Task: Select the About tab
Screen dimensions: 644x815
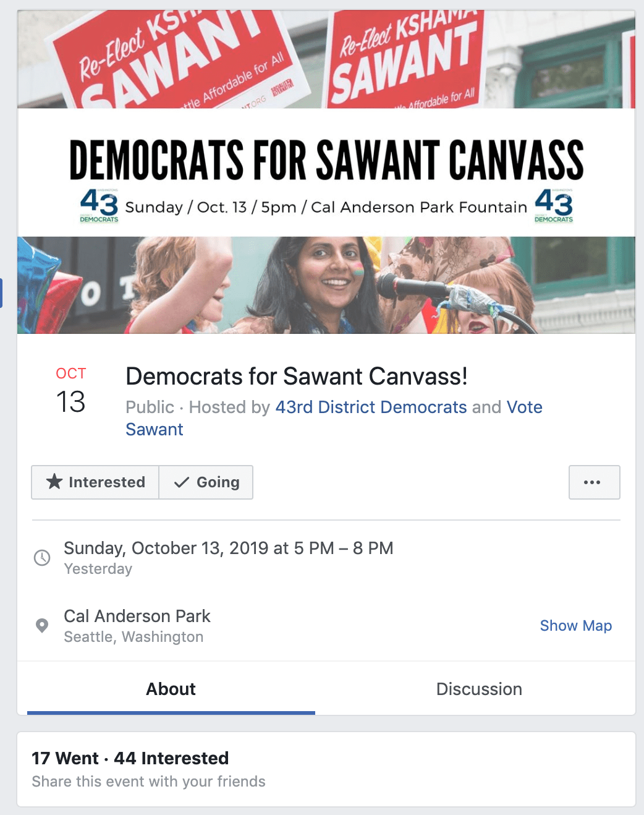Action: click(x=171, y=689)
